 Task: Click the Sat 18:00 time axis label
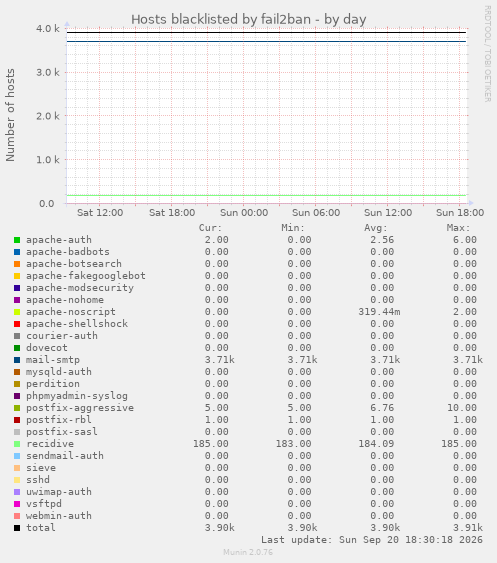172,213
